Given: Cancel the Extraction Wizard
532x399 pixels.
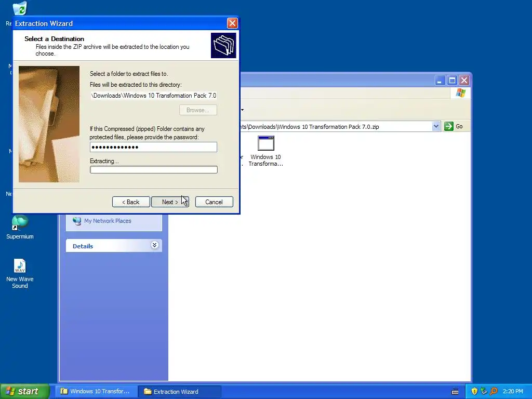Looking at the screenshot, I should [214, 202].
